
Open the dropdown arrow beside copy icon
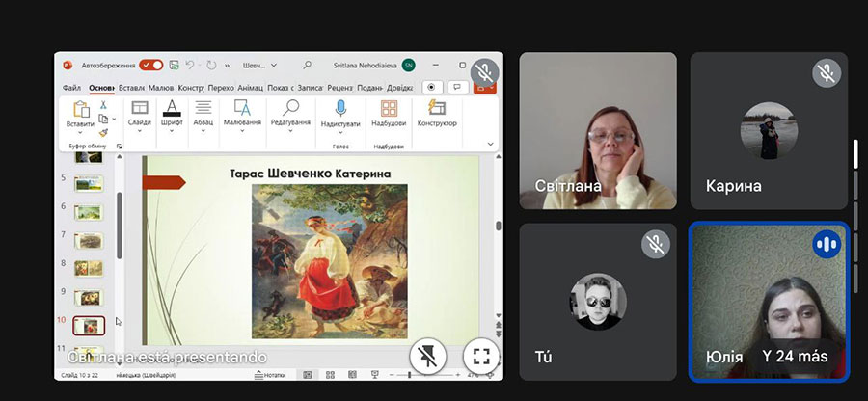point(114,119)
